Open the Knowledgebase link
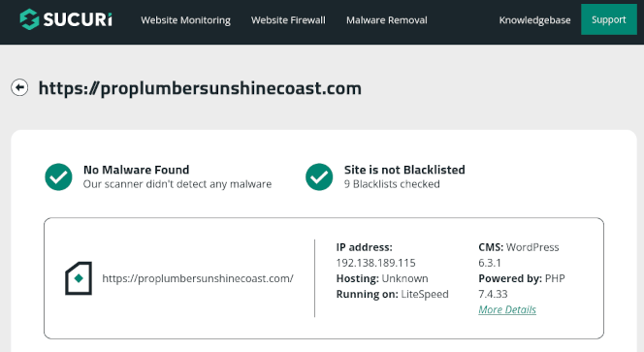Screen dimensions: 644x352 (534, 20)
